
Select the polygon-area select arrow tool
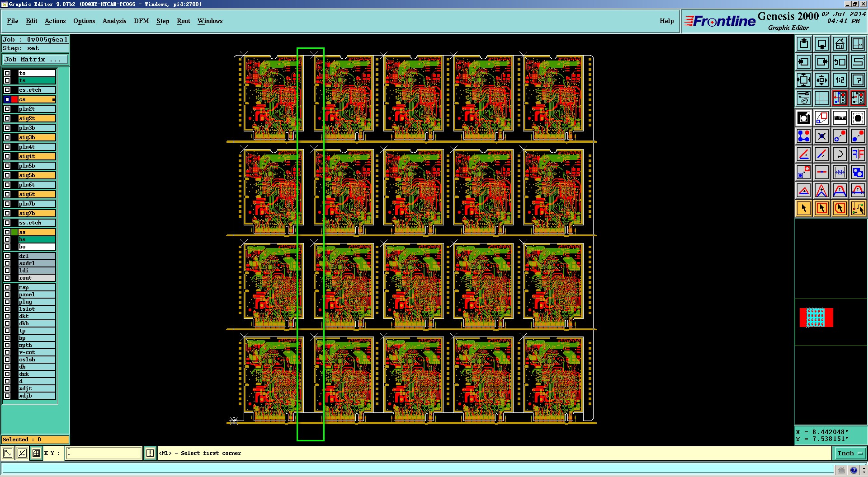pyautogui.click(x=840, y=208)
